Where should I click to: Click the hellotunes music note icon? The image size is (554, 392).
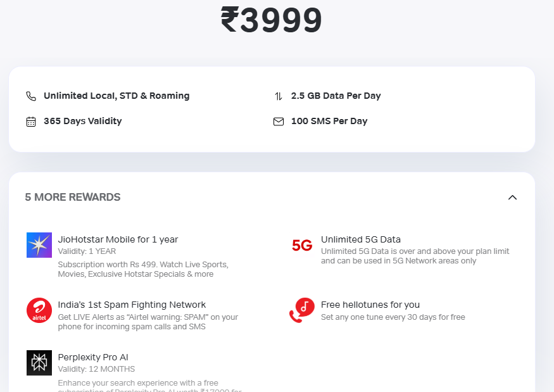coord(301,310)
